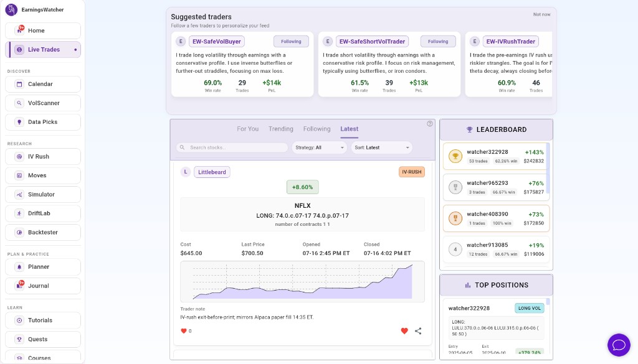Screen dimensions: 638x364
Task: Click the +8.60% return badge
Action: [x=302, y=187]
